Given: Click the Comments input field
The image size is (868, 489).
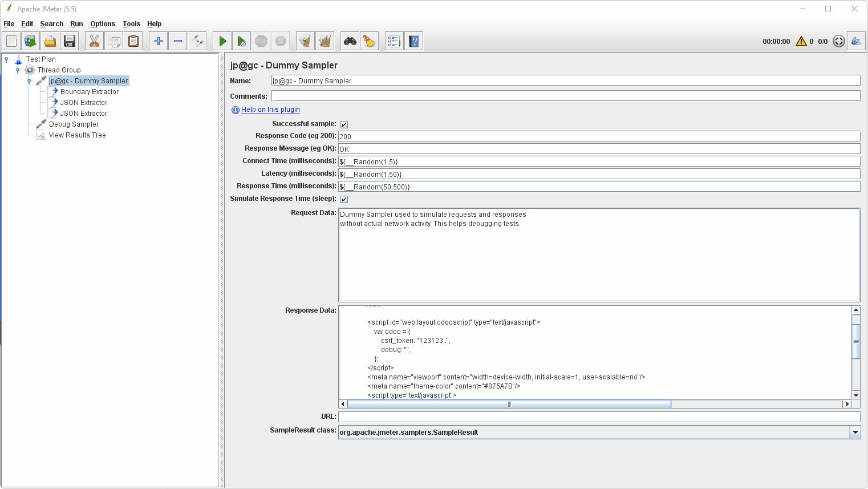Looking at the screenshot, I should (566, 96).
